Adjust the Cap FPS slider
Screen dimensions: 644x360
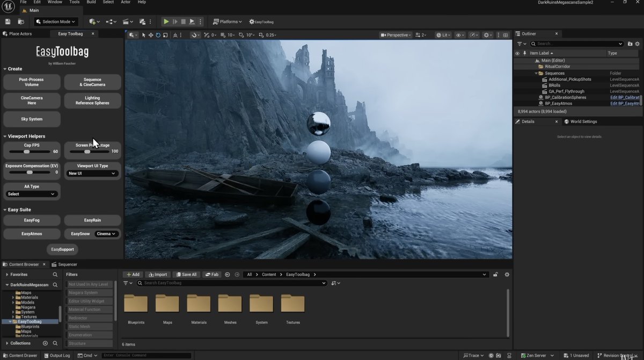click(30, 152)
